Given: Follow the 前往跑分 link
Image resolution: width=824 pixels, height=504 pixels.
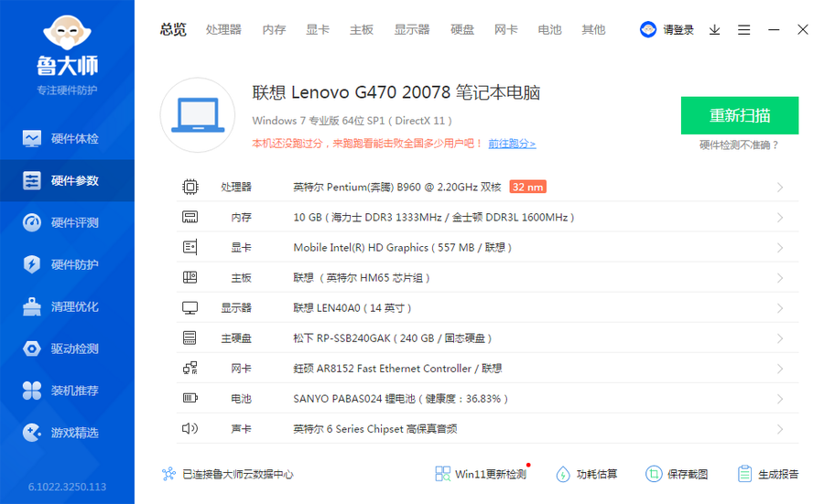Looking at the screenshot, I should click(x=512, y=144).
